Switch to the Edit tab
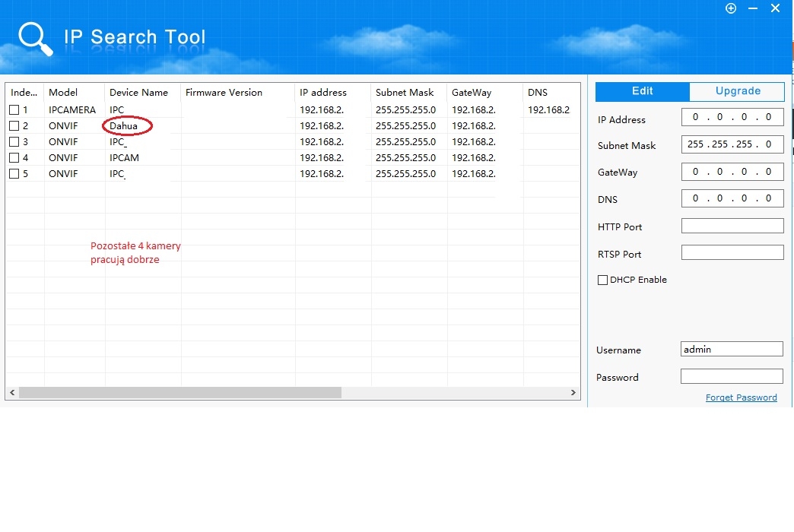The width and height of the screenshot is (794, 532). click(x=642, y=91)
